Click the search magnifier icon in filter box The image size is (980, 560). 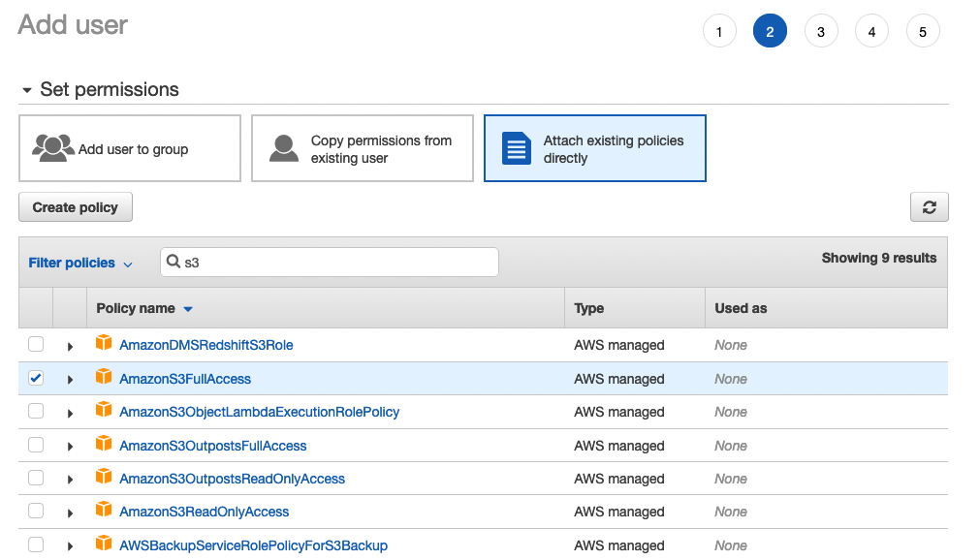click(x=174, y=262)
